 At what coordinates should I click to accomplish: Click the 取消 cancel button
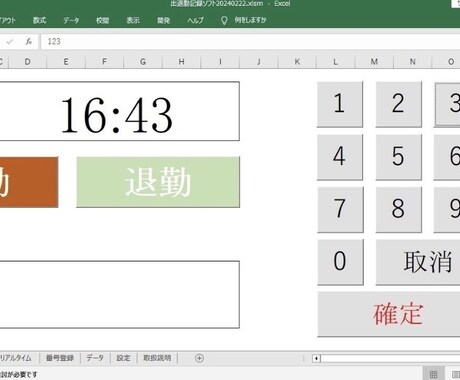coord(418,262)
